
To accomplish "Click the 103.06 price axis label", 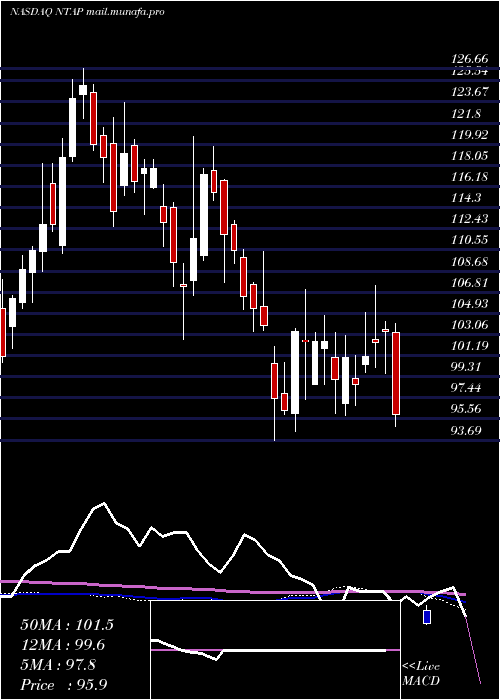I will 470,325.
